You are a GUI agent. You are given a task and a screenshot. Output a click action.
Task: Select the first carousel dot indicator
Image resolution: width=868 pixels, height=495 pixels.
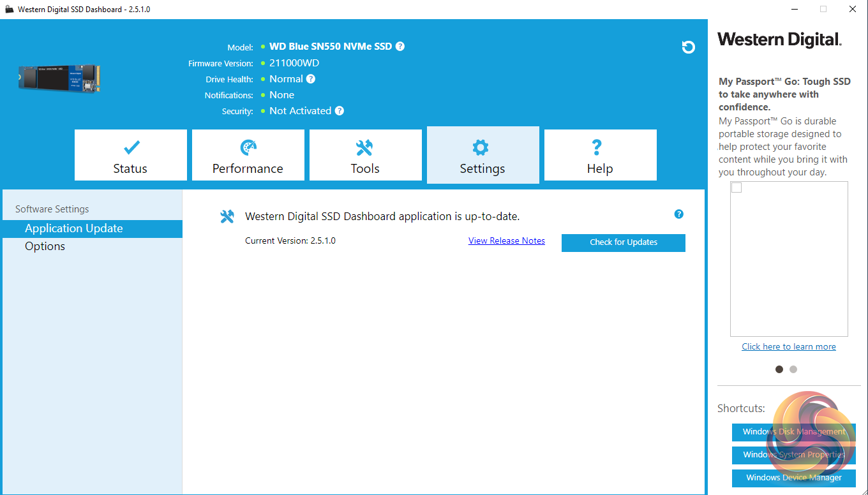(779, 369)
